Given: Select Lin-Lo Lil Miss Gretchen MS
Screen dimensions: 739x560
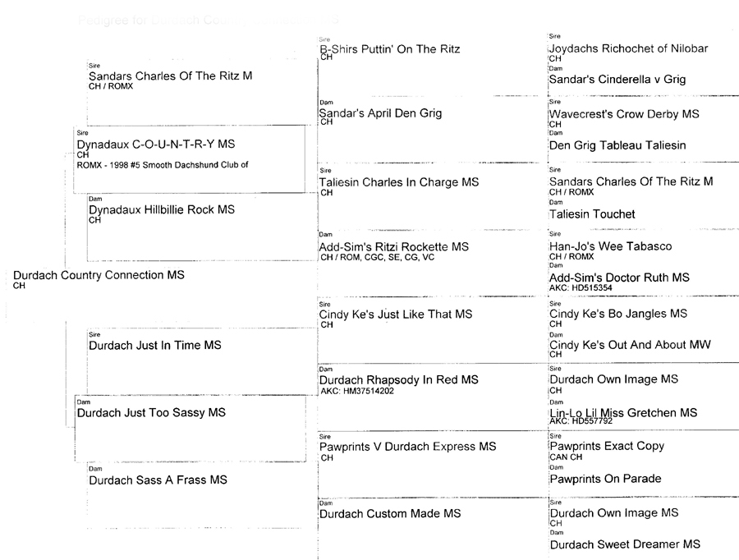Looking at the screenshot, I should pos(623,412).
